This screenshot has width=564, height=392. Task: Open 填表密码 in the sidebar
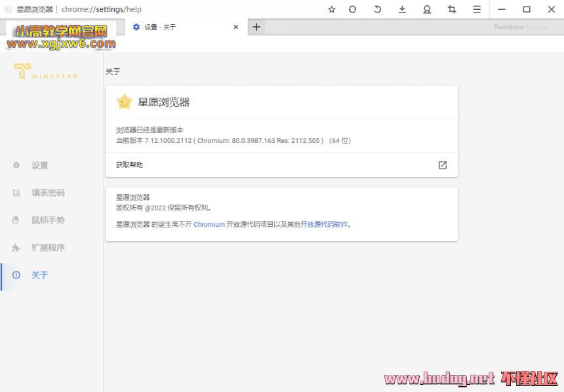(48, 193)
